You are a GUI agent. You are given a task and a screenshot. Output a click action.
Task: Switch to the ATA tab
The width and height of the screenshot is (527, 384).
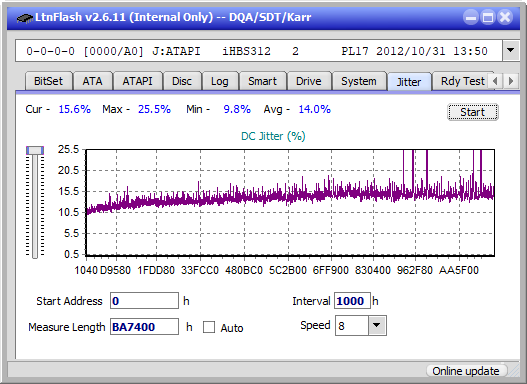pos(92,81)
